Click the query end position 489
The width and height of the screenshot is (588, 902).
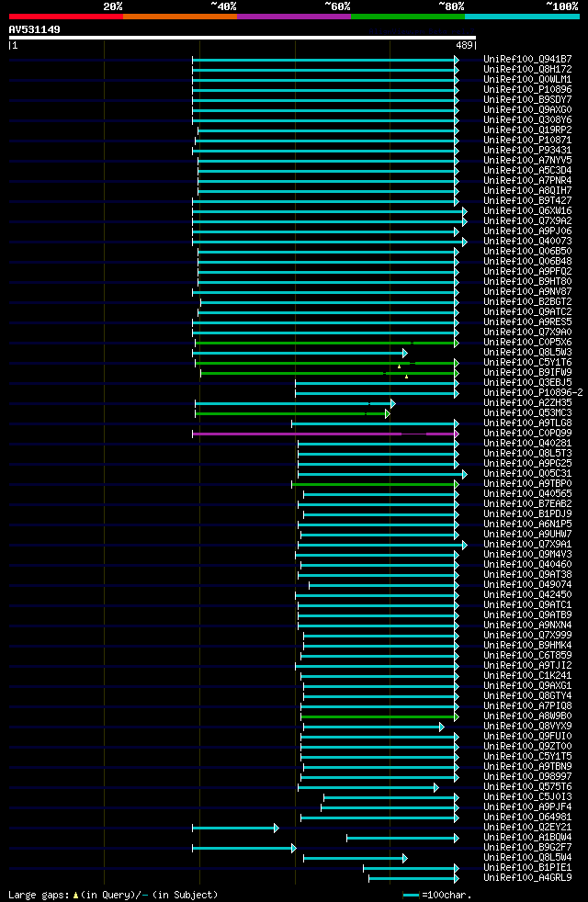[x=464, y=46]
